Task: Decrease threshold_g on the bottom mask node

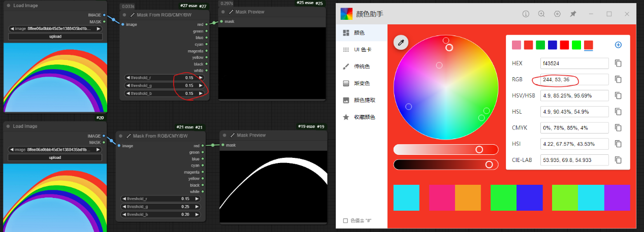Action: click(x=124, y=207)
